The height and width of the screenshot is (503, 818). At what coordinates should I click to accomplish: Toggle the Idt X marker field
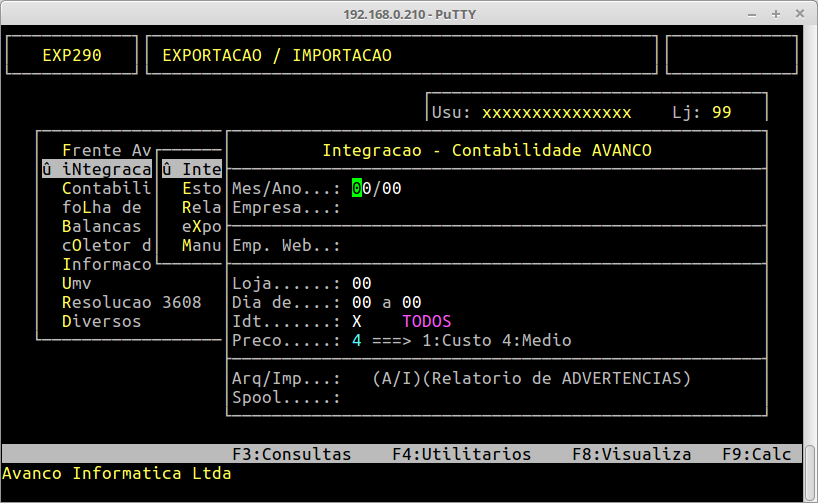point(357,321)
